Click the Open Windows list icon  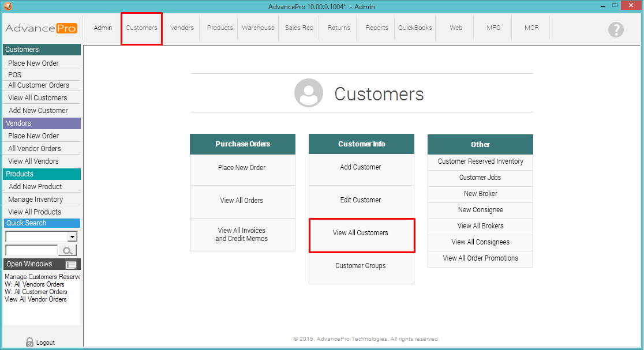coord(71,265)
